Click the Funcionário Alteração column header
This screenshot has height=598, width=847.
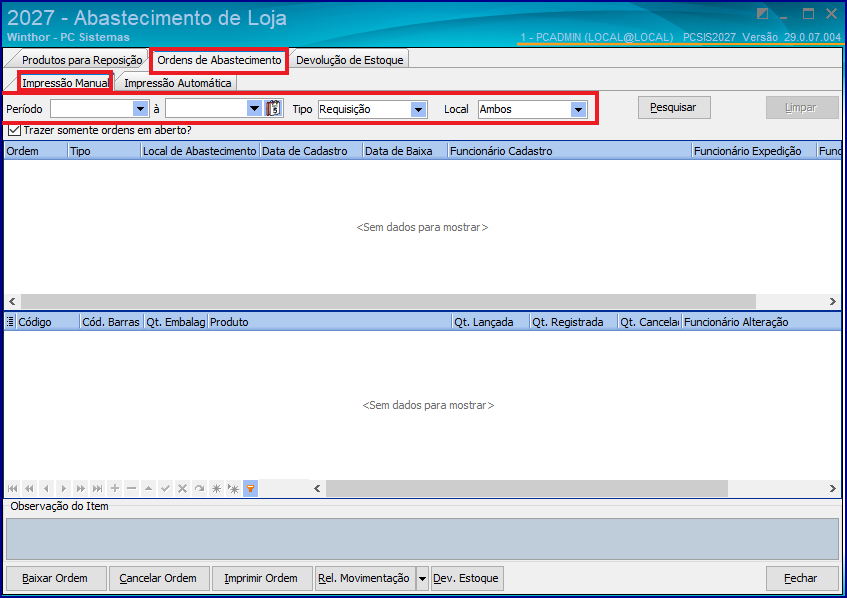(761, 322)
